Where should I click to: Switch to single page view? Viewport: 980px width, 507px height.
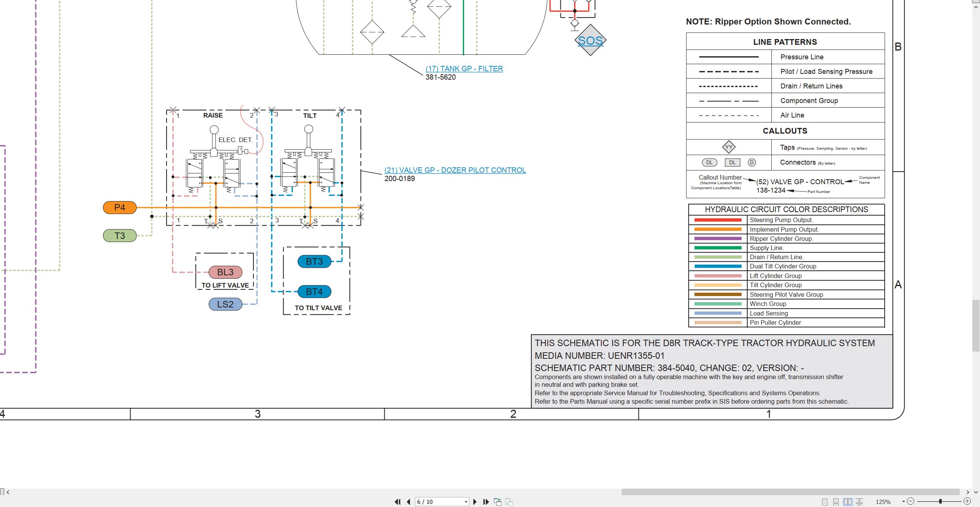[x=825, y=502]
